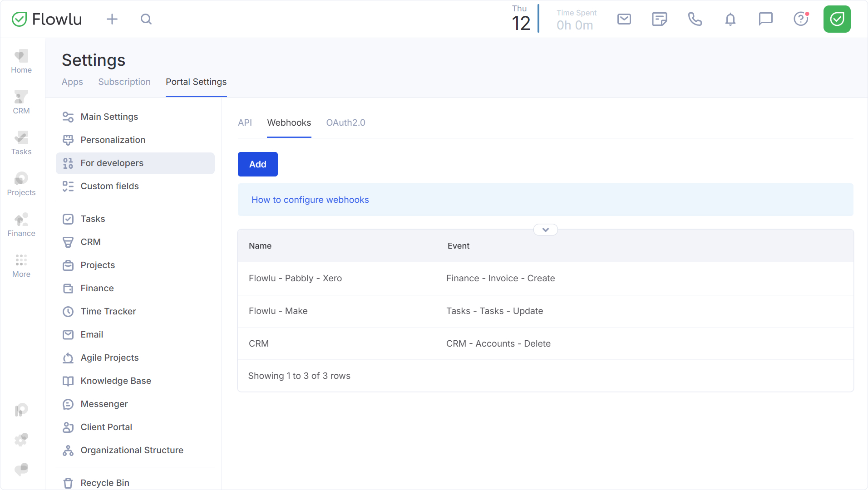
Task: Click the phone call icon
Action: click(x=695, y=19)
